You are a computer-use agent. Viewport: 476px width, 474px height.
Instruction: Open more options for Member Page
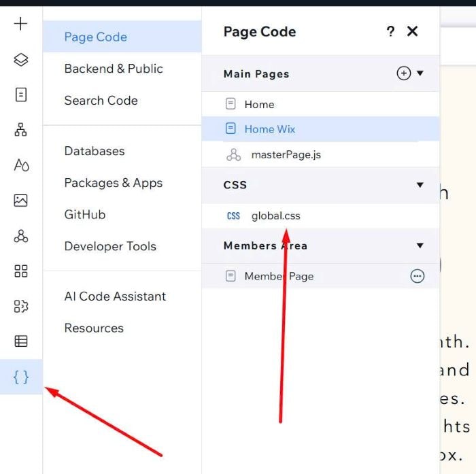[x=418, y=276]
